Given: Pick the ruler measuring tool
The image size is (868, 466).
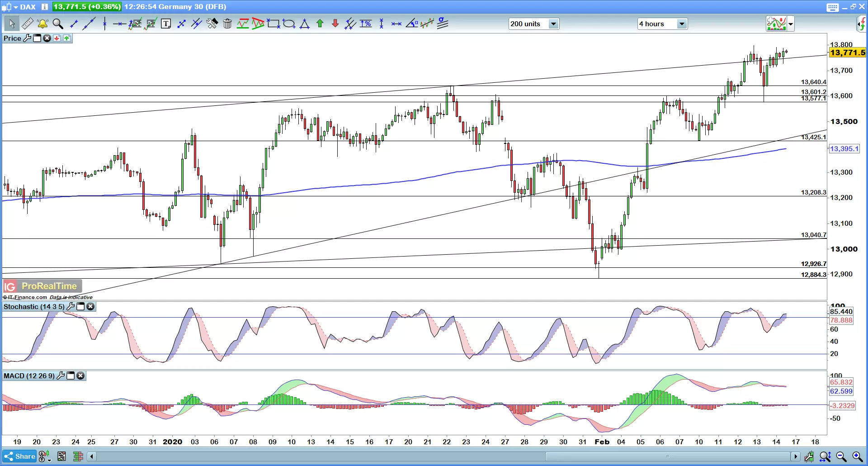Looking at the screenshot, I should [27, 24].
